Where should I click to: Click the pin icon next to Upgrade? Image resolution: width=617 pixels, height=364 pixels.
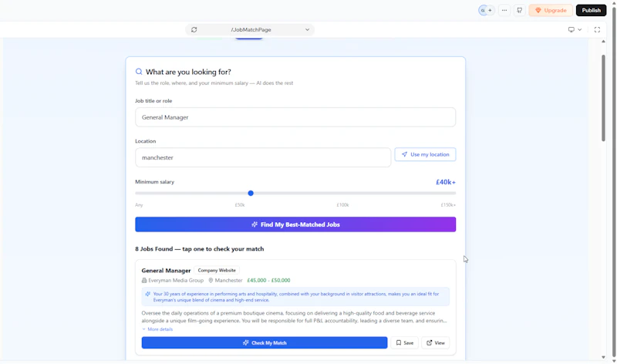point(519,10)
